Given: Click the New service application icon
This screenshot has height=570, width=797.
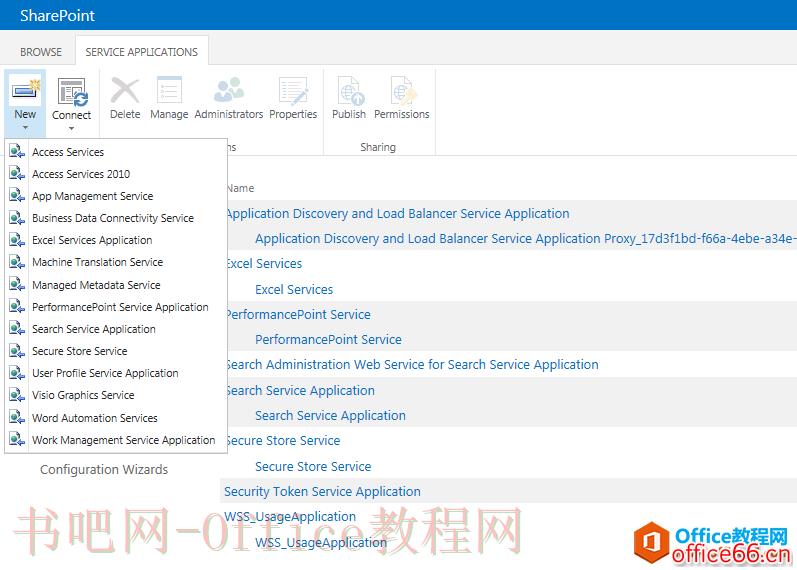Looking at the screenshot, I should click(25, 91).
